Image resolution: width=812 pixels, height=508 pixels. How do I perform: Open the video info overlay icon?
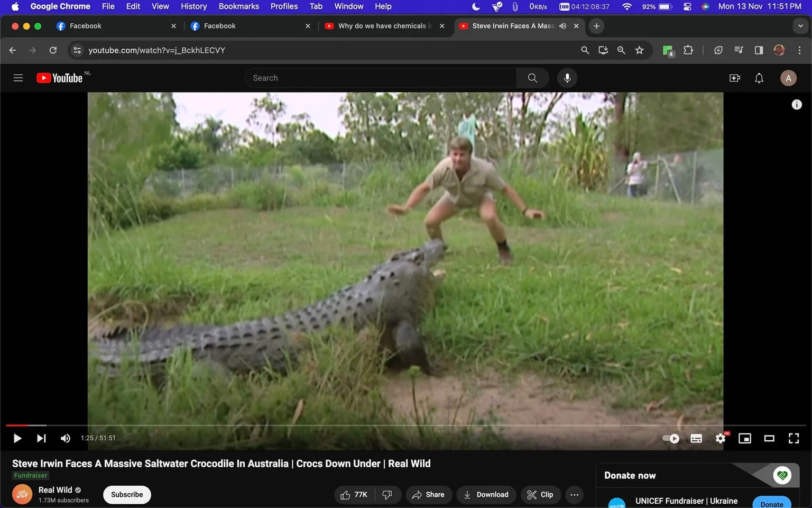[797, 104]
